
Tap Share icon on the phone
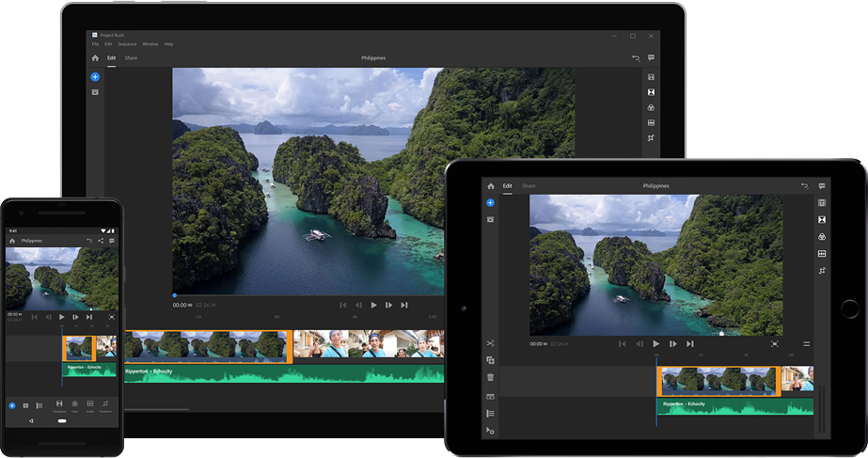(101, 241)
